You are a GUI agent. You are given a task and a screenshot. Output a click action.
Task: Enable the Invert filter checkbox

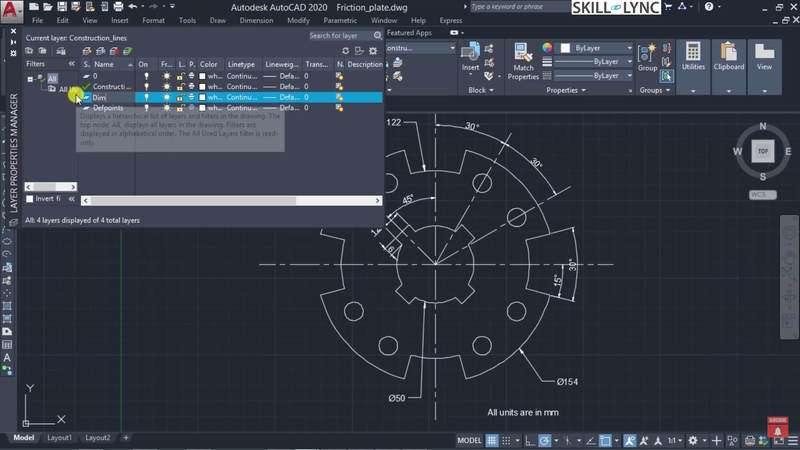(29, 199)
